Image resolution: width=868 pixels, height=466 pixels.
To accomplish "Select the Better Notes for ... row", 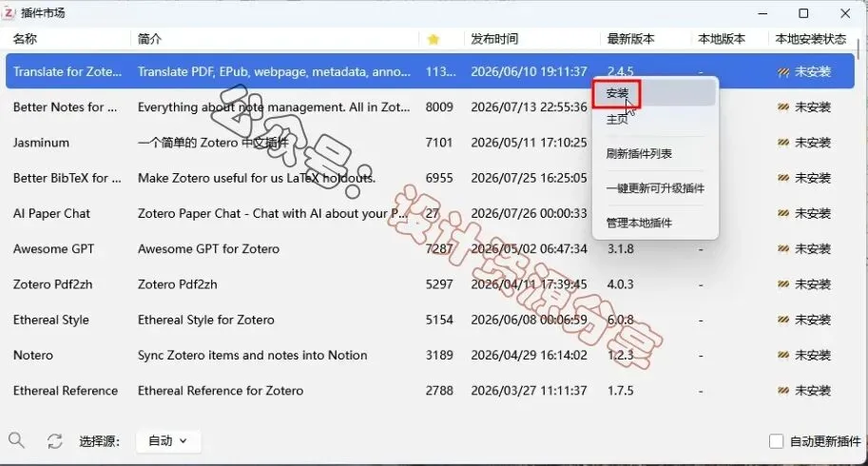I will pos(430,107).
